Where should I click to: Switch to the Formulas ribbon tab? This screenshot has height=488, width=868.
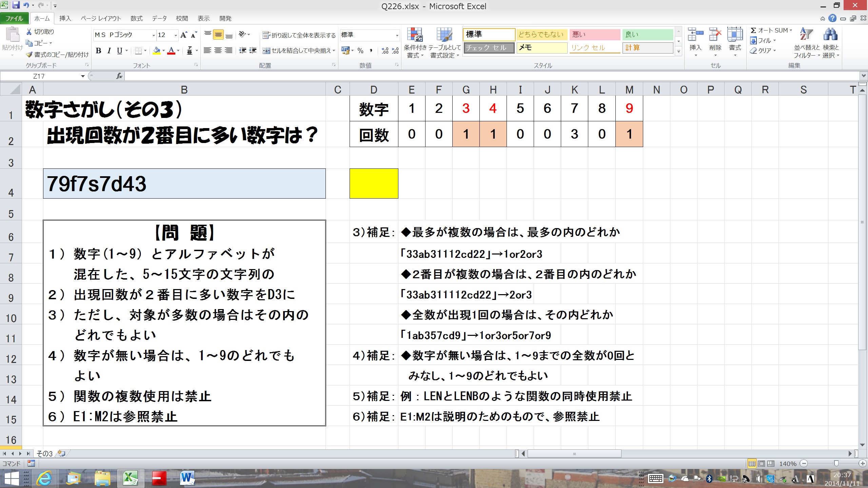(136, 18)
